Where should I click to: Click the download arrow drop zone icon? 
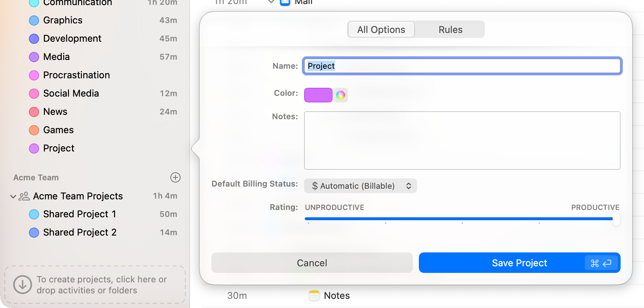pyautogui.click(x=23, y=285)
